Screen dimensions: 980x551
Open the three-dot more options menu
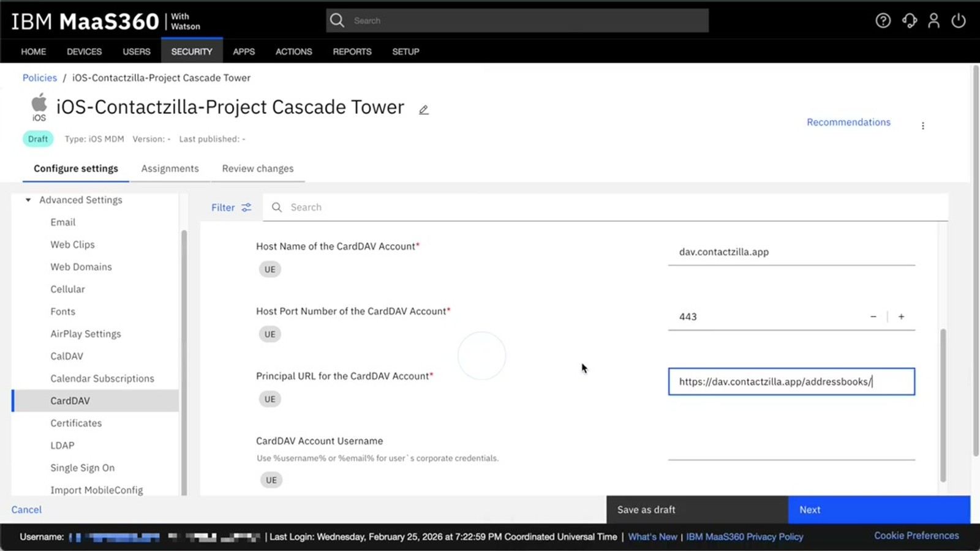tap(923, 126)
